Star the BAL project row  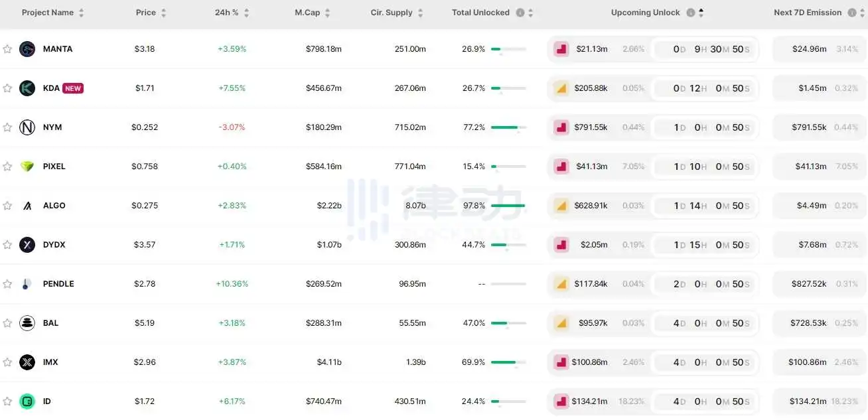[x=7, y=323]
